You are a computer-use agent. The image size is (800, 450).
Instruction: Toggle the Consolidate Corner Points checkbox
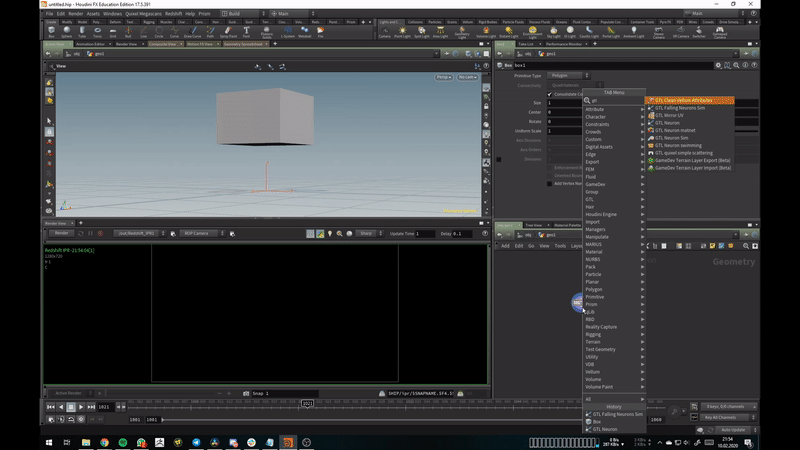pyautogui.click(x=549, y=94)
